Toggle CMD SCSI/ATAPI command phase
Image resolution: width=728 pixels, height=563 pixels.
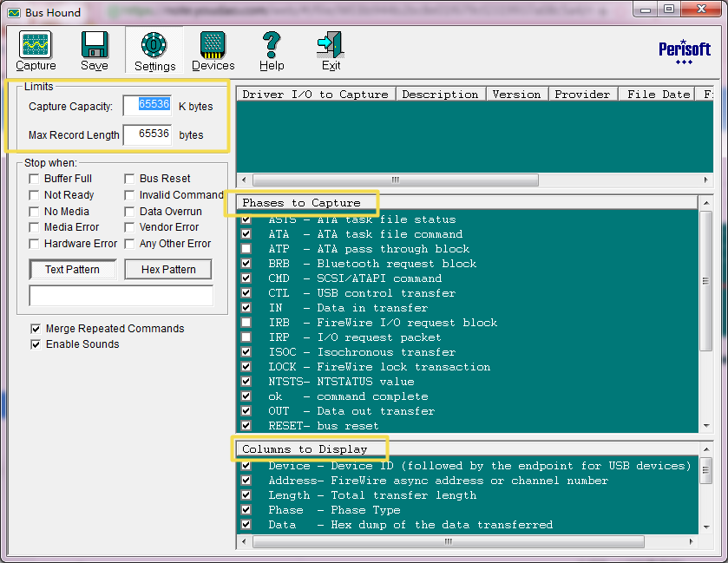pyautogui.click(x=246, y=278)
